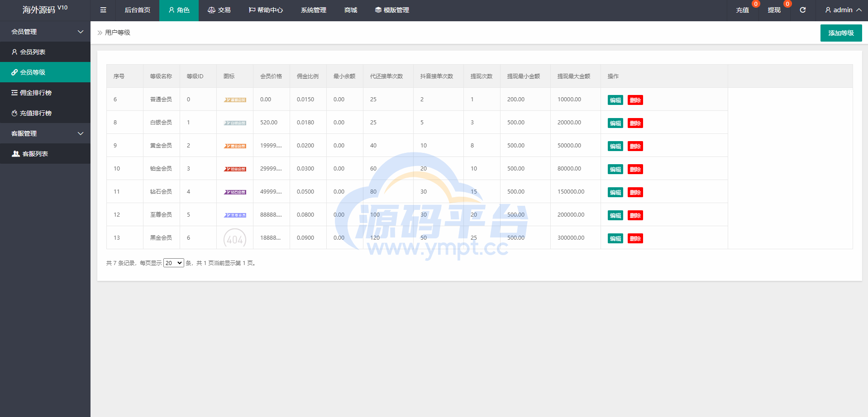Click the 海外源码 V10 logo
868x417 pixels.
(x=45, y=9)
